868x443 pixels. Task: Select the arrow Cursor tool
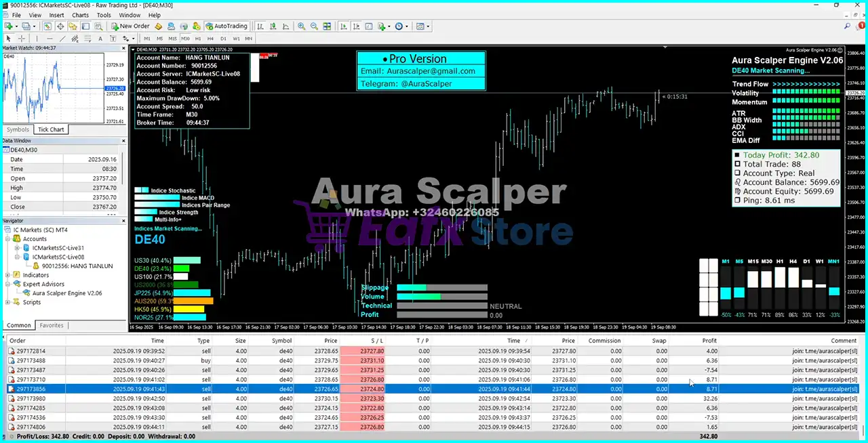point(8,39)
